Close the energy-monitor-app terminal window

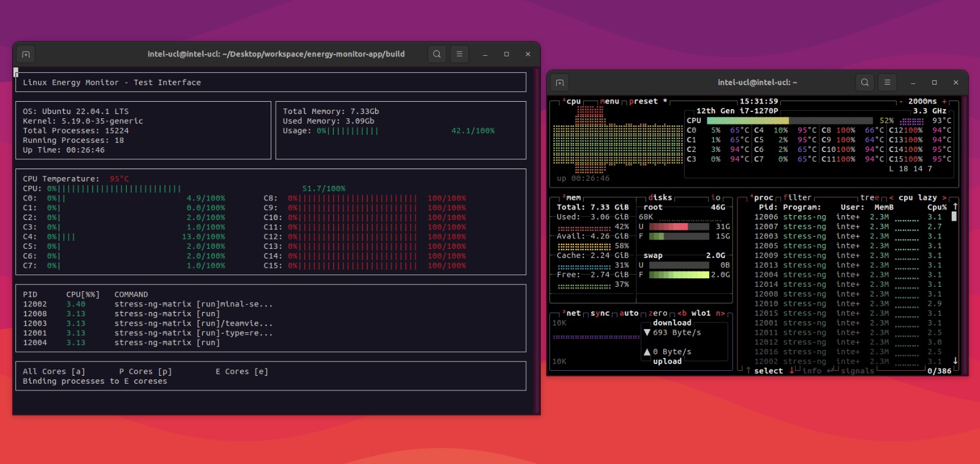[x=528, y=54]
